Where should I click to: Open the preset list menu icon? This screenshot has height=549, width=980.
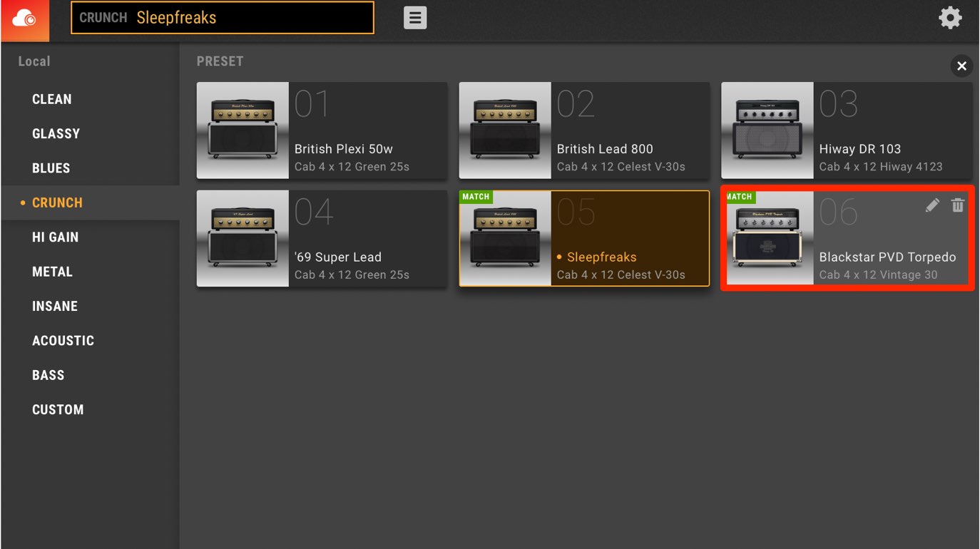415,18
